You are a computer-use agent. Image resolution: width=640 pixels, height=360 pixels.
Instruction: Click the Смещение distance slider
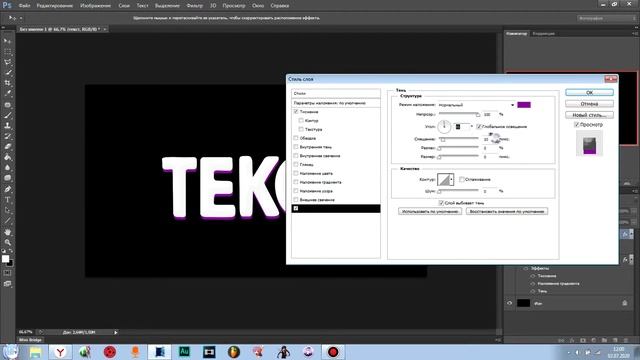pos(459,139)
